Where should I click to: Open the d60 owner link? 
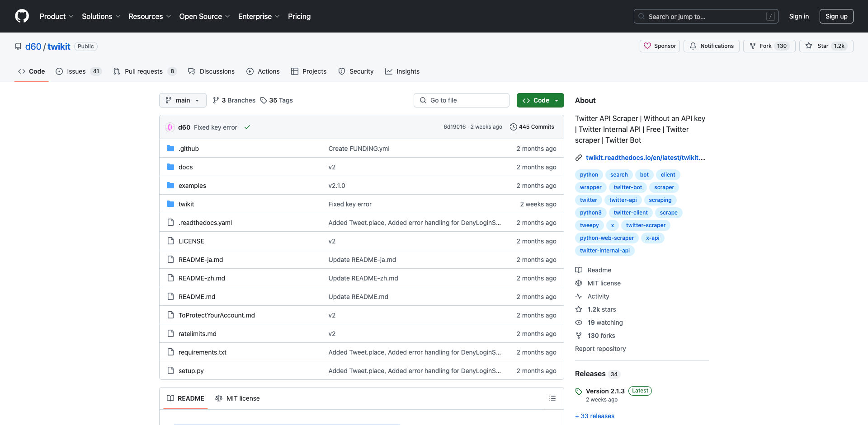point(33,47)
